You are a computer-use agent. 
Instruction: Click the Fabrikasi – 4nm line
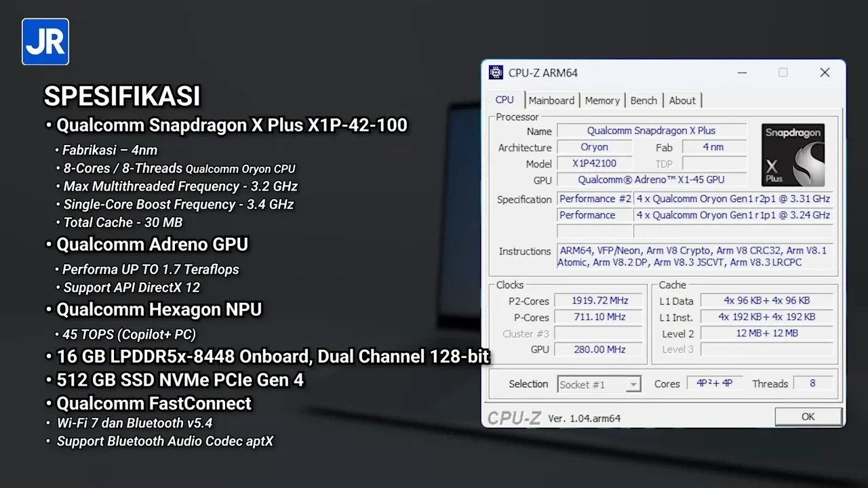(110, 150)
